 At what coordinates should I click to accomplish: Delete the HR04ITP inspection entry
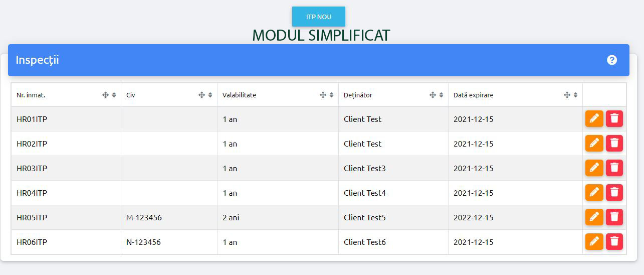point(614,193)
